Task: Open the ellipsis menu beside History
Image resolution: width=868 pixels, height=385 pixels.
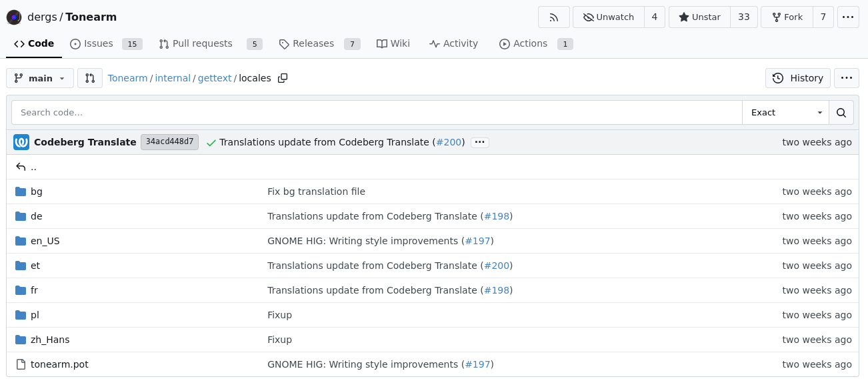Action: click(x=846, y=78)
